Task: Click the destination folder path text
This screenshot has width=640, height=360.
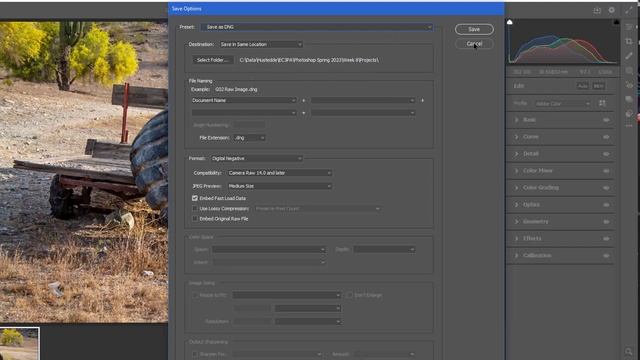Action: [309, 60]
